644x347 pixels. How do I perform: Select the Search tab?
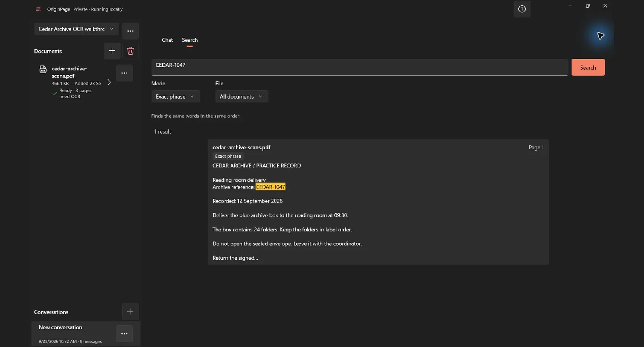[x=190, y=40]
